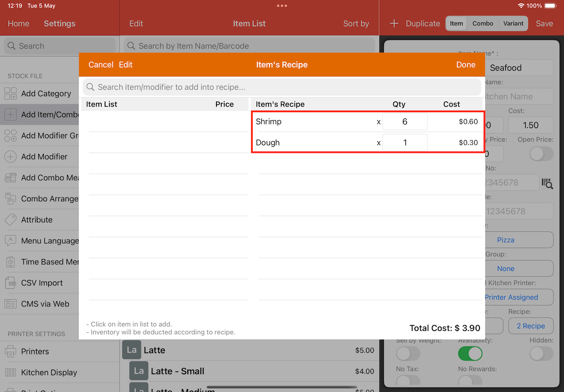Select the Latte - Small row

click(249, 371)
